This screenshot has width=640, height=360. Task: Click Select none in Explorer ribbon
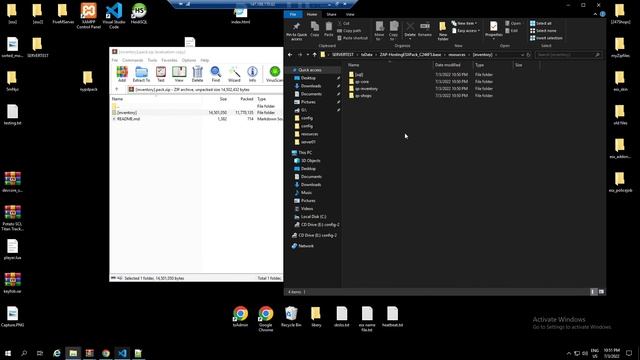(543, 31)
